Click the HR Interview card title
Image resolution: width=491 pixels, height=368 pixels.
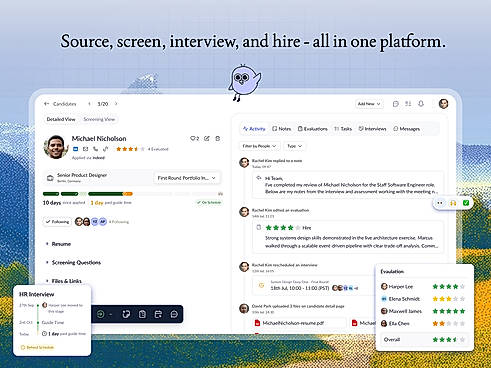(x=36, y=294)
